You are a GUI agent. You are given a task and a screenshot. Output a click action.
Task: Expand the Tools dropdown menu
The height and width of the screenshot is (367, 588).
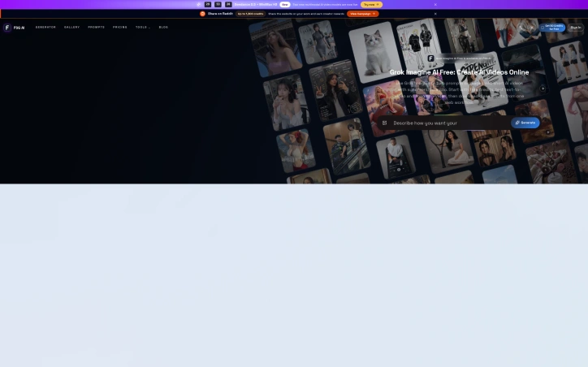coord(143,28)
